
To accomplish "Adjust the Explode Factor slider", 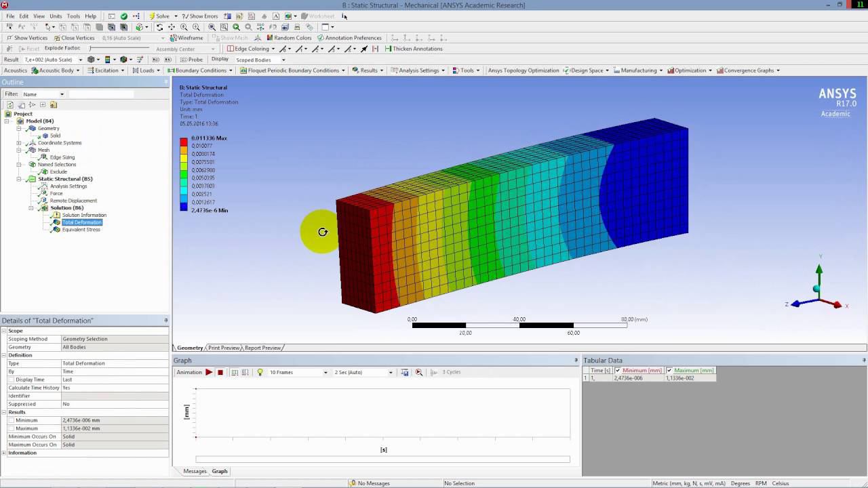I will pyautogui.click(x=119, y=49).
